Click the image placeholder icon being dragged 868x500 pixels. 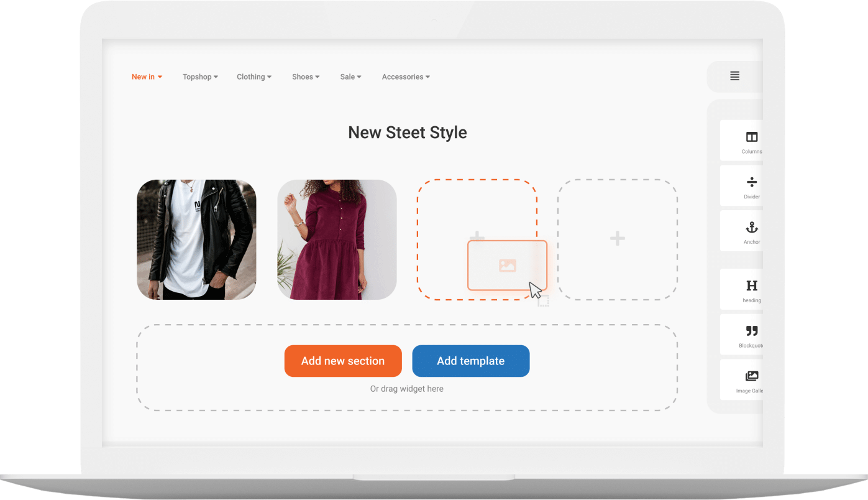click(507, 266)
